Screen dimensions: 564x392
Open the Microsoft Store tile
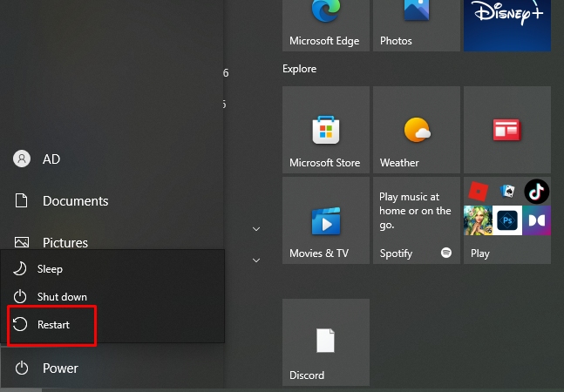point(325,130)
